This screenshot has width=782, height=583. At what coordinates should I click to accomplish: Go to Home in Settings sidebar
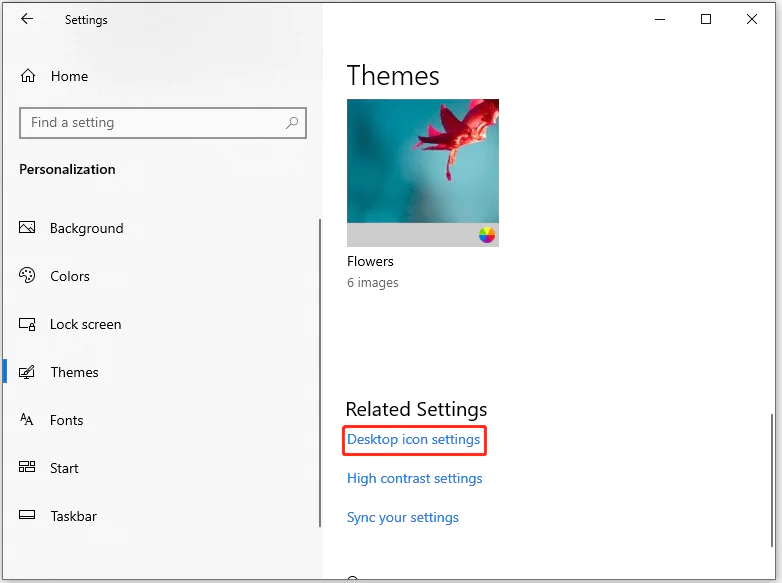69,76
